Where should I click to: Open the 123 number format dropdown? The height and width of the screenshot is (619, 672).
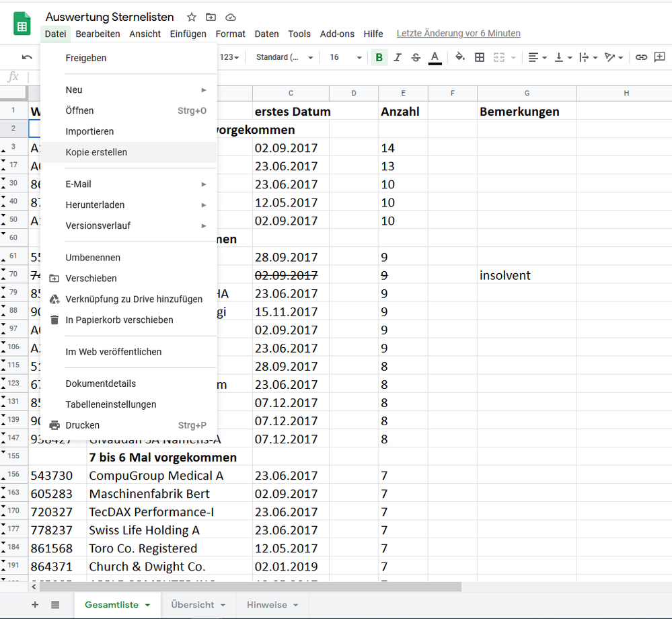click(227, 57)
